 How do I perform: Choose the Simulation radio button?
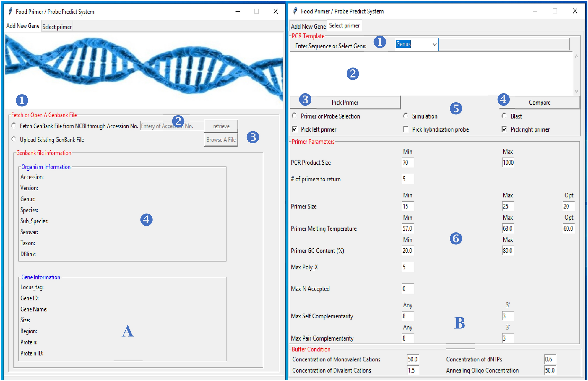[406, 116]
